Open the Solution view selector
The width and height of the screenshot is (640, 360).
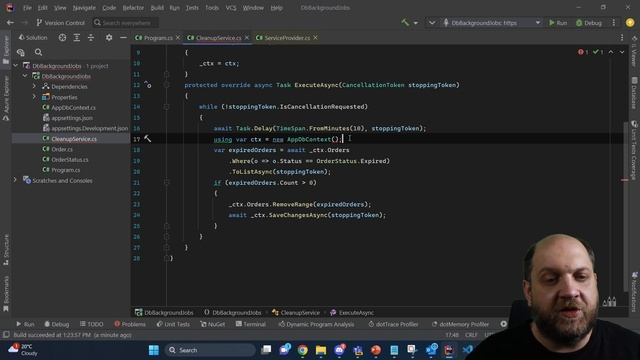point(33,38)
